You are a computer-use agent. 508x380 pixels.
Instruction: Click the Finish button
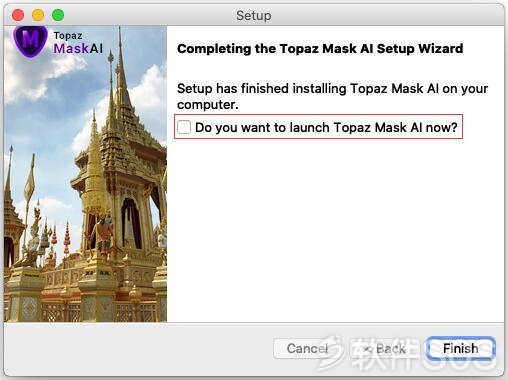(461, 349)
